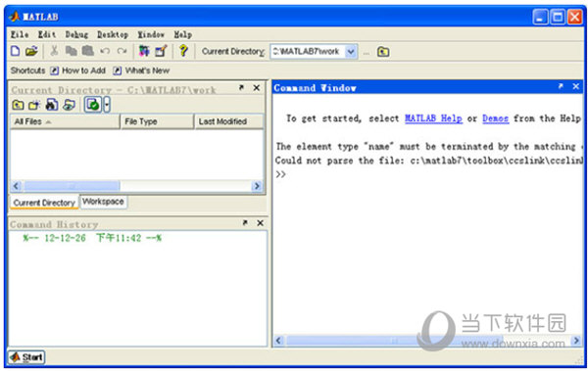Viewport: 588px width, 371px height.
Task: Redo last action
Action: tap(122, 51)
